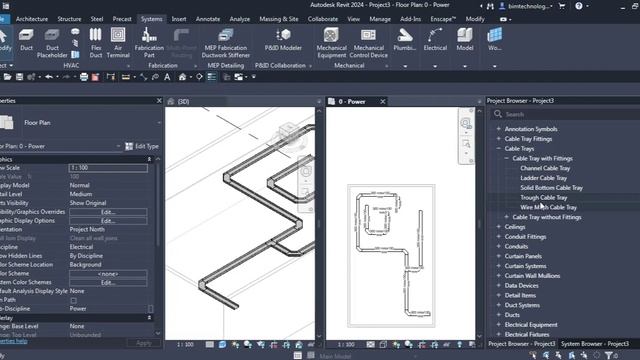The width and height of the screenshot is (640, 360).
Task: Switch to System Browser - Project3 tab
Action: coord(595,344)
